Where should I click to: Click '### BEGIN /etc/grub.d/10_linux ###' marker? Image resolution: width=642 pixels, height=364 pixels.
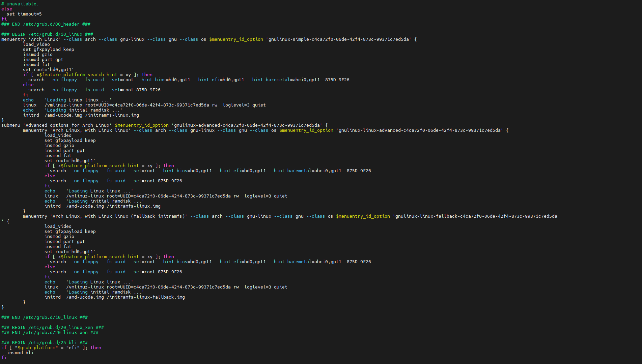(x=47, y=34)
